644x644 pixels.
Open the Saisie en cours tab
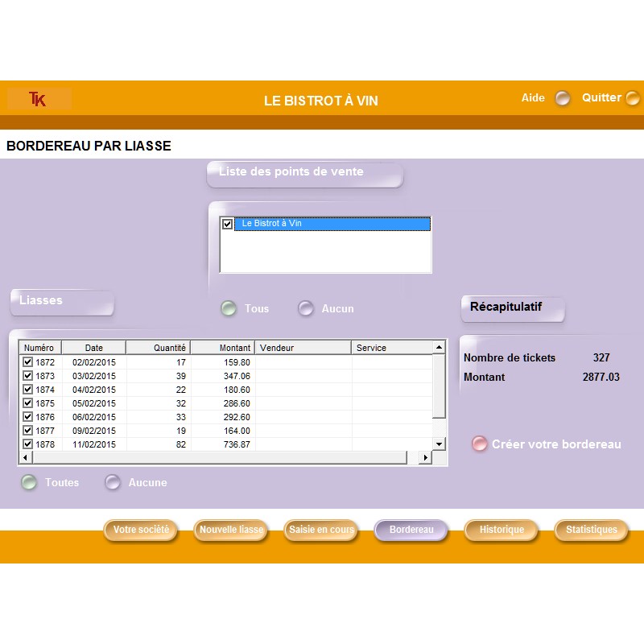point(321,530)
